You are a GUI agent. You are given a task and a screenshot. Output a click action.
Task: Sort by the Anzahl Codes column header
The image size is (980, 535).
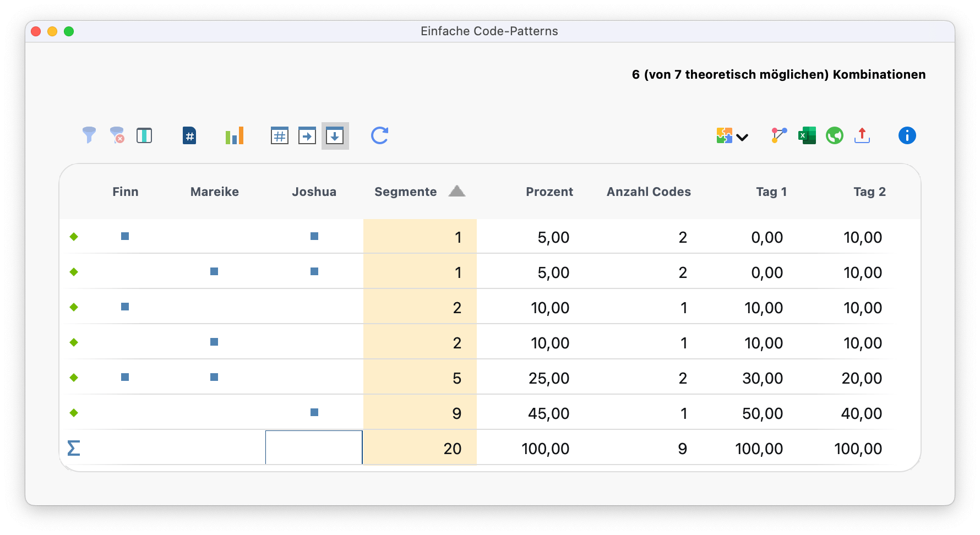[x=649, y=192]
